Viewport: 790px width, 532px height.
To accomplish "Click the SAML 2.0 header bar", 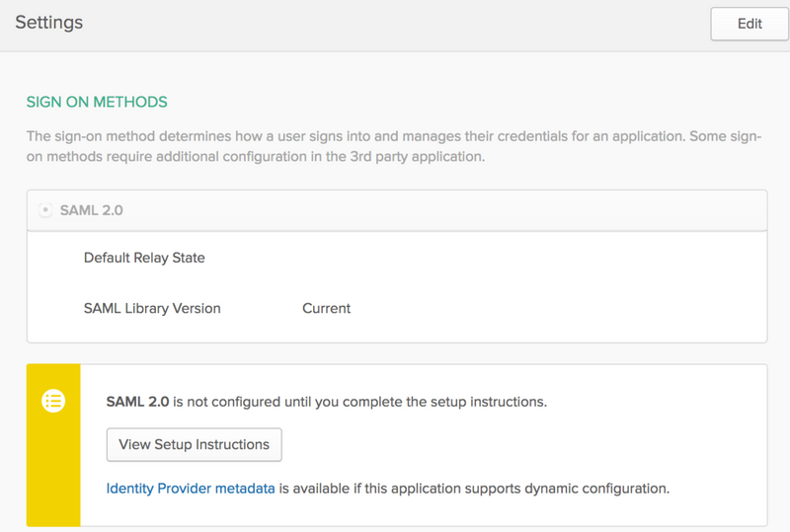I will click(x=444, y=210).
